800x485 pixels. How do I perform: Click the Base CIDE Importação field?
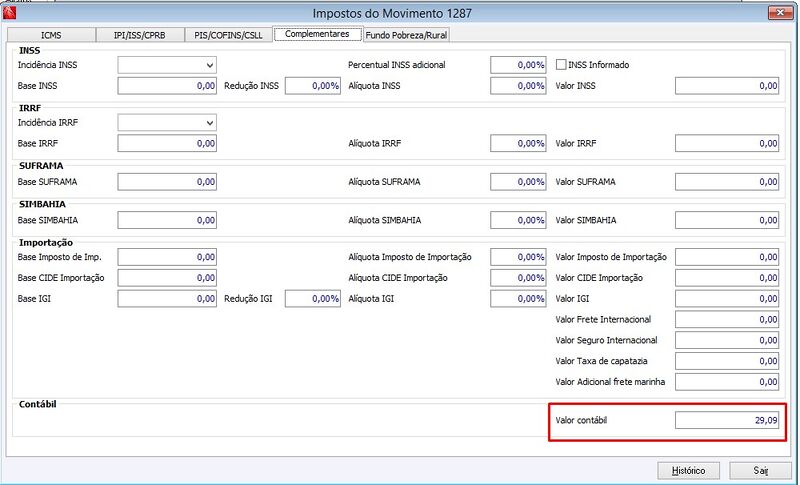(167, 278)
